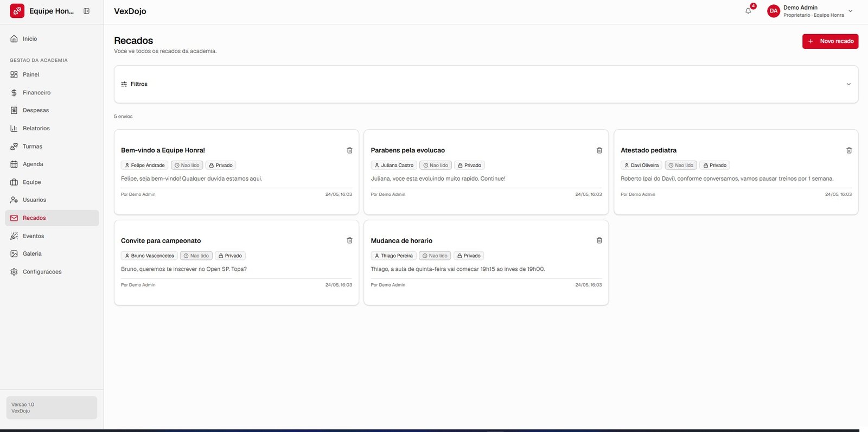Click Privado badge on Convite para campeonato card
The width and height of the screenshot is (868, 432).
(x=230, y=256)
